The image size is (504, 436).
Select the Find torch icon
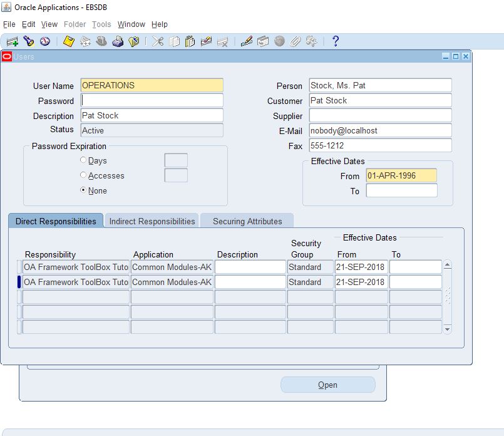tap(29, 41)
